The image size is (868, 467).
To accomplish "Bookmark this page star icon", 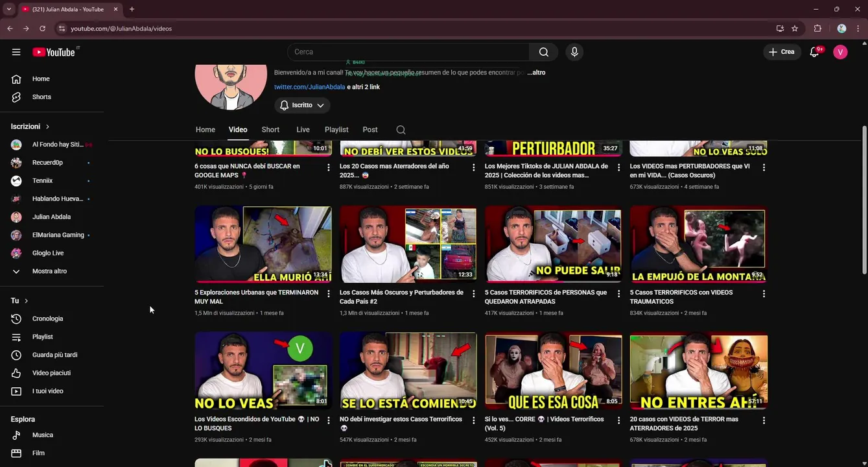I will (795, 29).
